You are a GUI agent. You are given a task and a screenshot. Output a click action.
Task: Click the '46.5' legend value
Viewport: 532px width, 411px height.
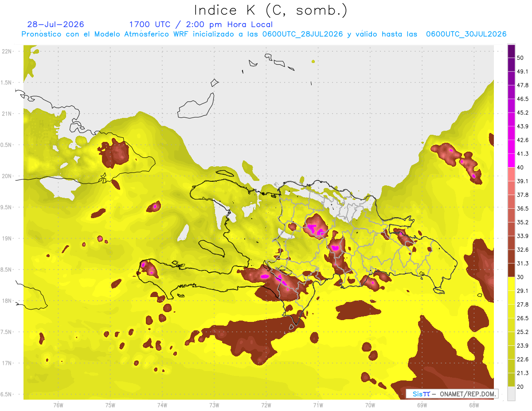click(523, 99)
